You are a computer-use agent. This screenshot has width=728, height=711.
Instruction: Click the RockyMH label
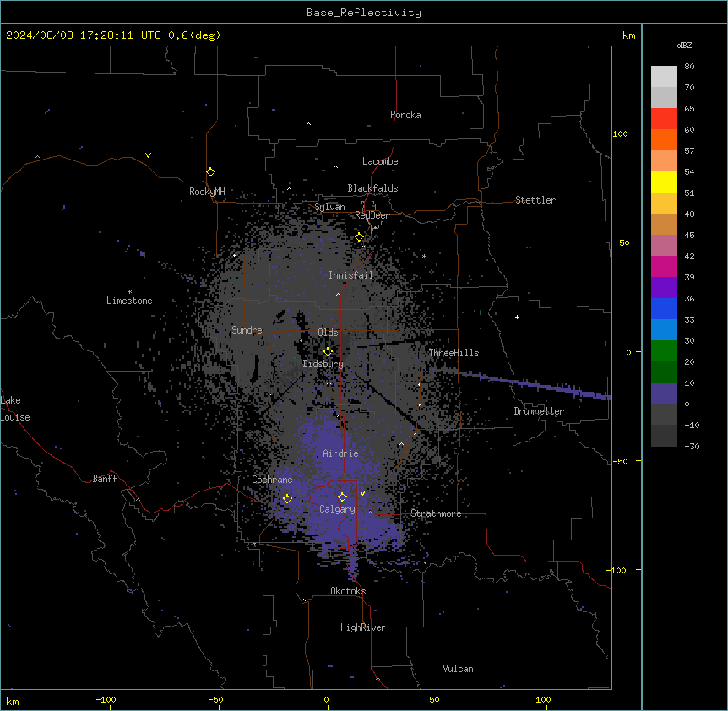pos(207,192)
